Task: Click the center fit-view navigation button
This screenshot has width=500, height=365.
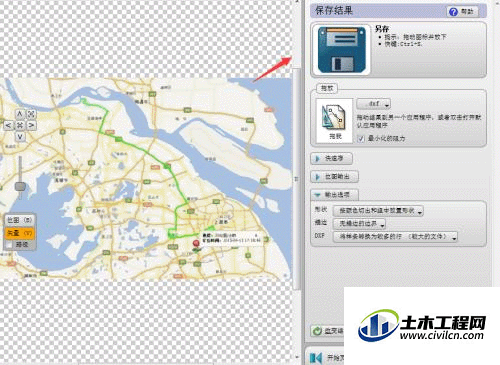Action: (20, 125)
